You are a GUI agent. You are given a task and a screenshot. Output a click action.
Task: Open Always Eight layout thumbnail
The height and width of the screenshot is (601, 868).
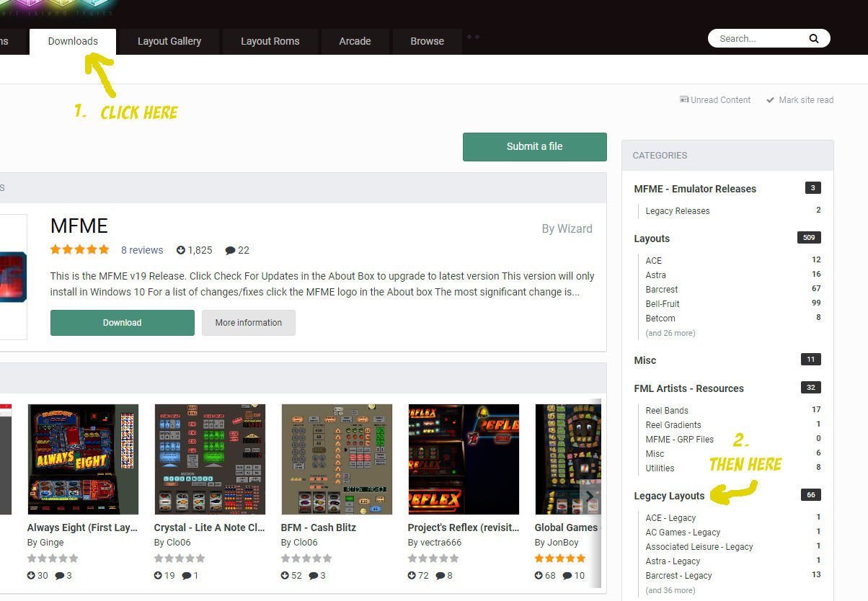[83, 459]
